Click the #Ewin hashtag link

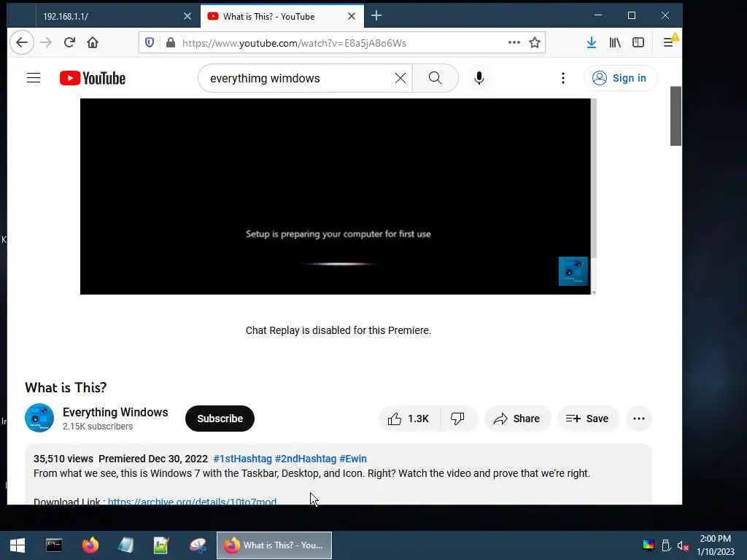(x=353, y=459)
